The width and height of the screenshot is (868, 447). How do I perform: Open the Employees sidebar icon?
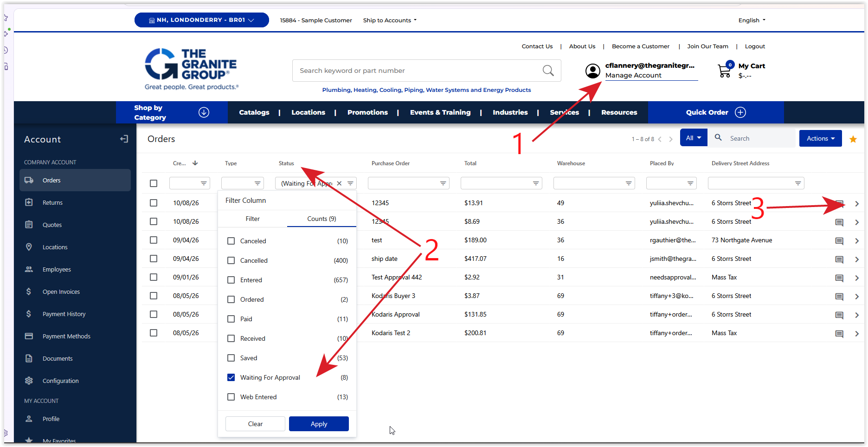(x=29, y=269)
